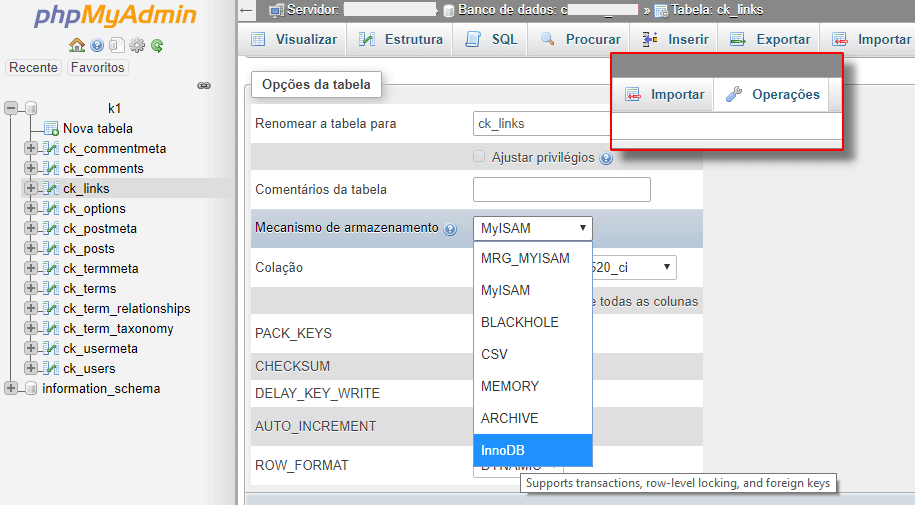Switch to the SQL tab

[491, 40]
